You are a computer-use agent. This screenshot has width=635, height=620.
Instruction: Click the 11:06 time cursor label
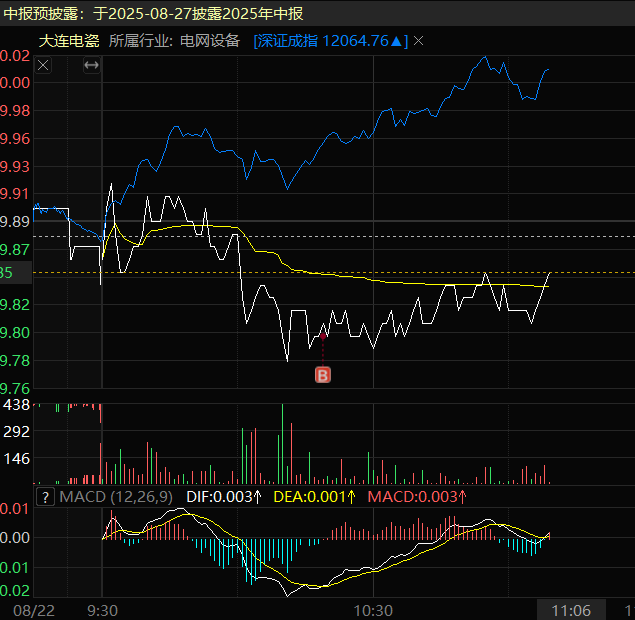point(571,610)
